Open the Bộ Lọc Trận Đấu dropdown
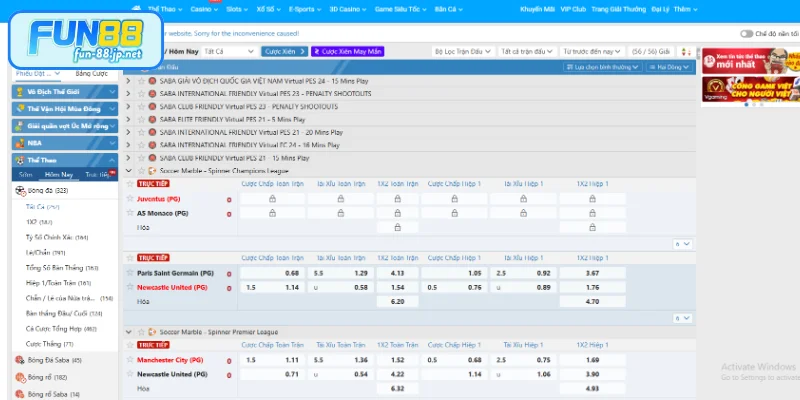Screen dimensions: 800x400 pyautogui.click(x=463, y=50)
